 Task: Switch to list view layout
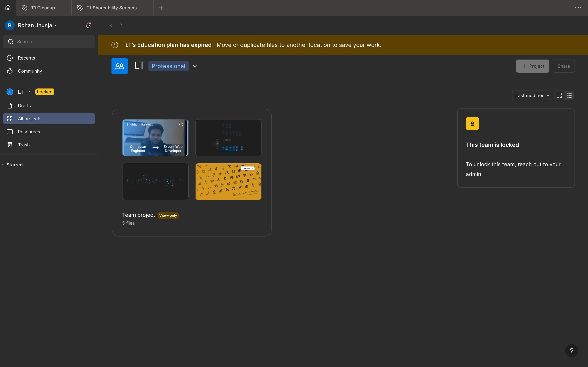click(569, 95)
